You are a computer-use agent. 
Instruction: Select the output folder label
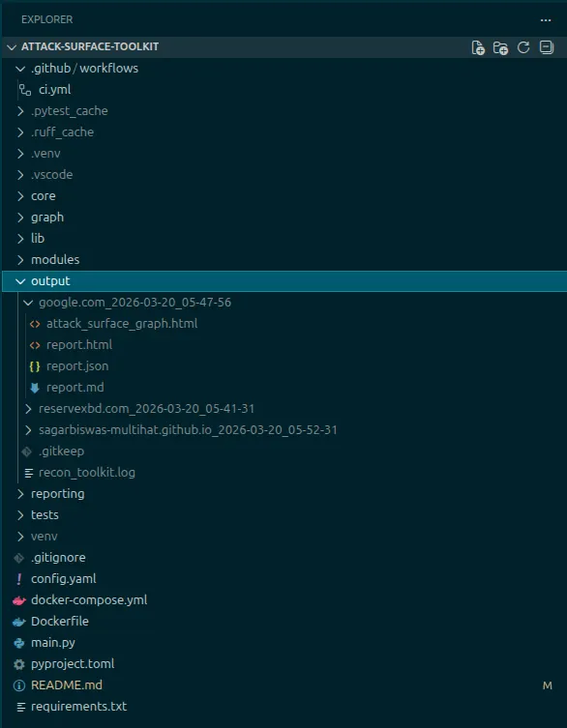(50, 281)
